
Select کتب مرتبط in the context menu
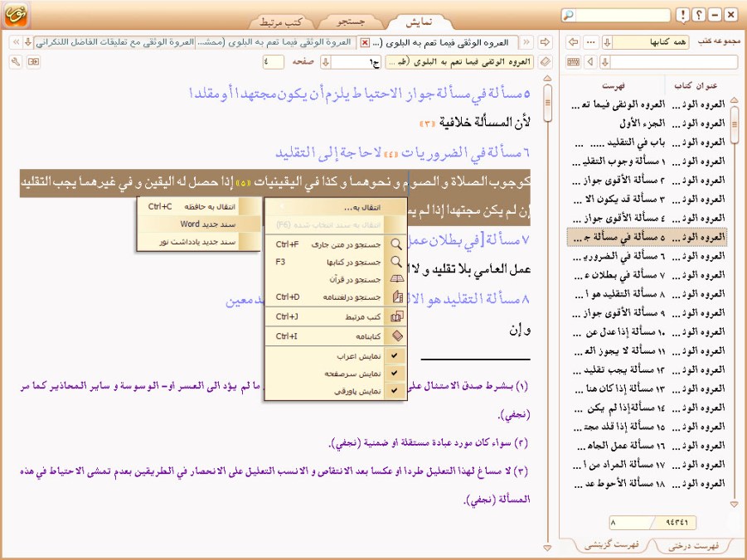[336, 316]
